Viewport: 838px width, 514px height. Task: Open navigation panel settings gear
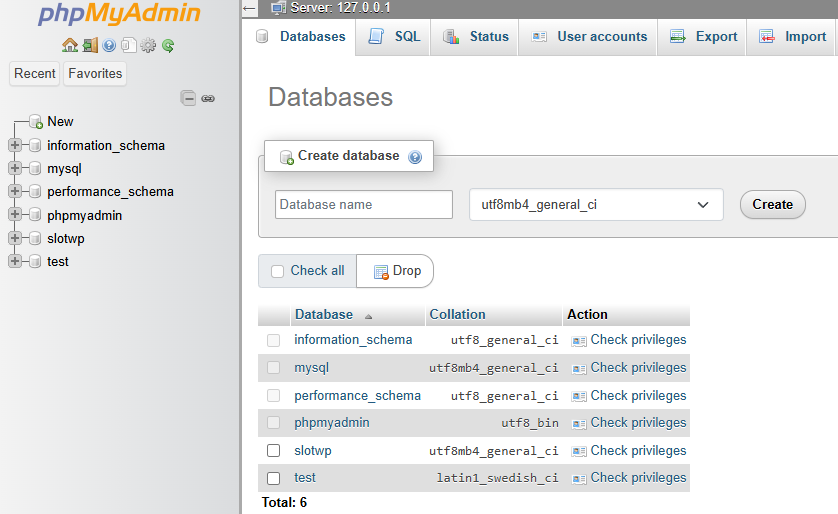tap(148, 45)
